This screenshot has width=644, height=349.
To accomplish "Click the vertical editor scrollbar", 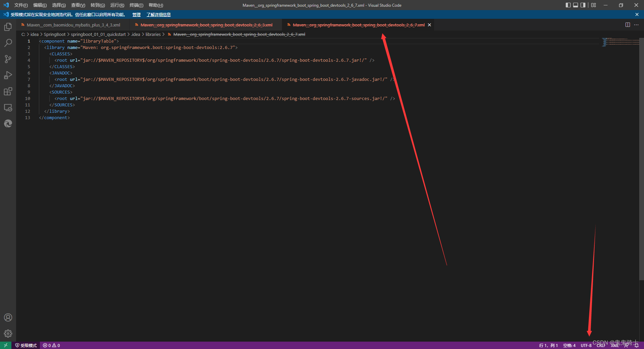I will tap(642, 159).
